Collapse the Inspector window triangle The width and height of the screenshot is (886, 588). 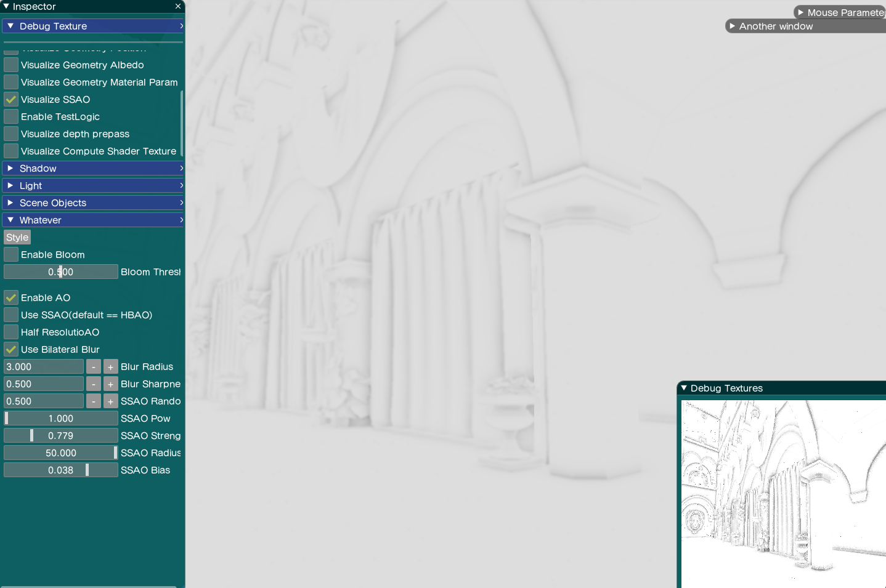(x=6, y=6)
